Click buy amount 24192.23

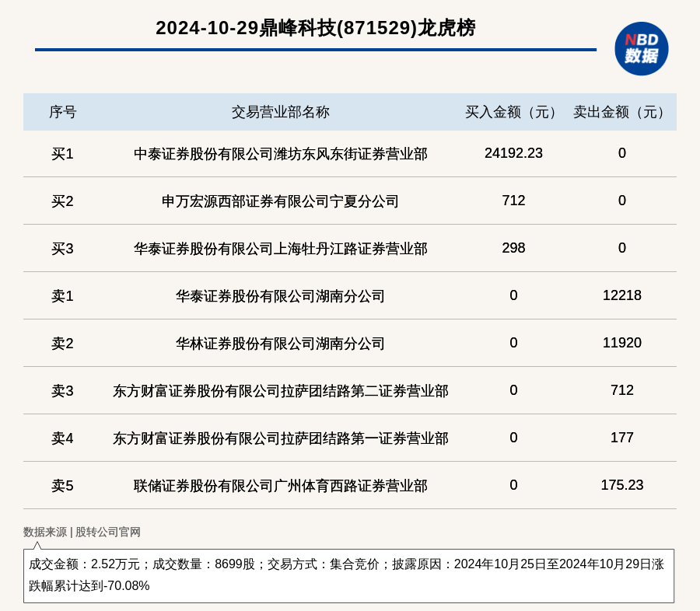[x=513, y=153]
